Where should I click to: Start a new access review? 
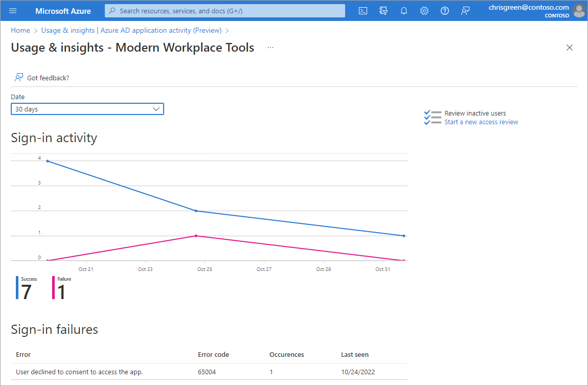pyautogui.click(x=481, y=122)
